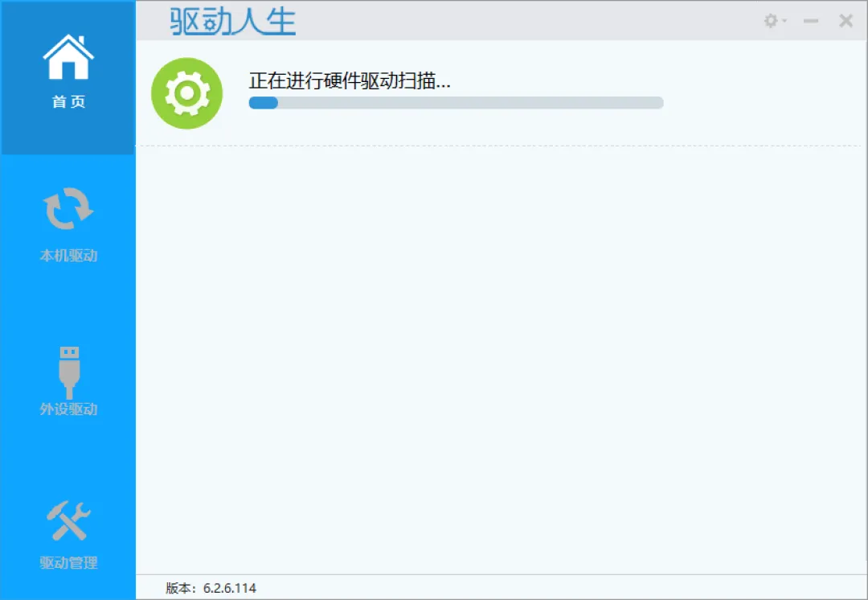Click the house icon for 首页

pyautogui.click(x=68, y=56)
